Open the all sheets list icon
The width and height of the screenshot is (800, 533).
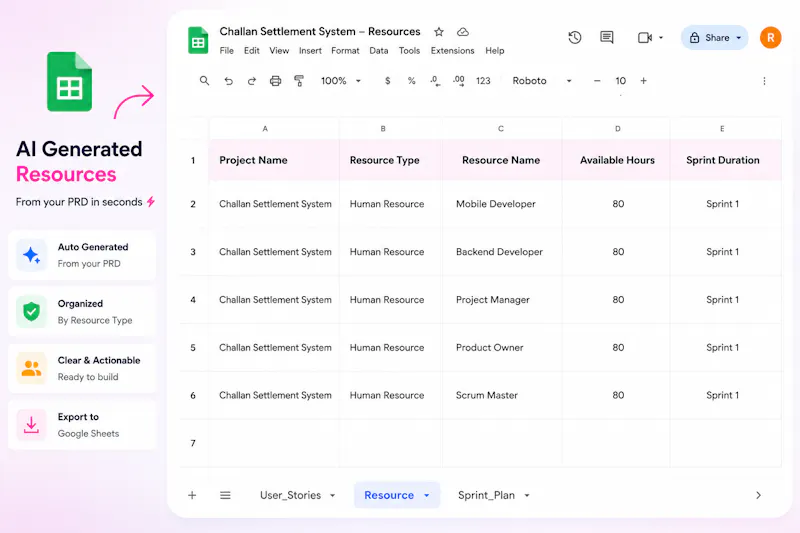[x=225, y=495]
